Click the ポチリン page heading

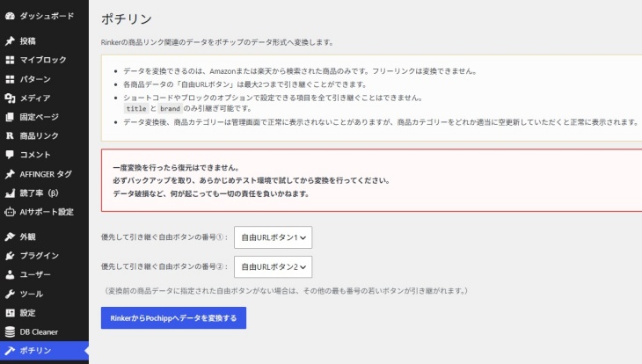tap(127, 18)
